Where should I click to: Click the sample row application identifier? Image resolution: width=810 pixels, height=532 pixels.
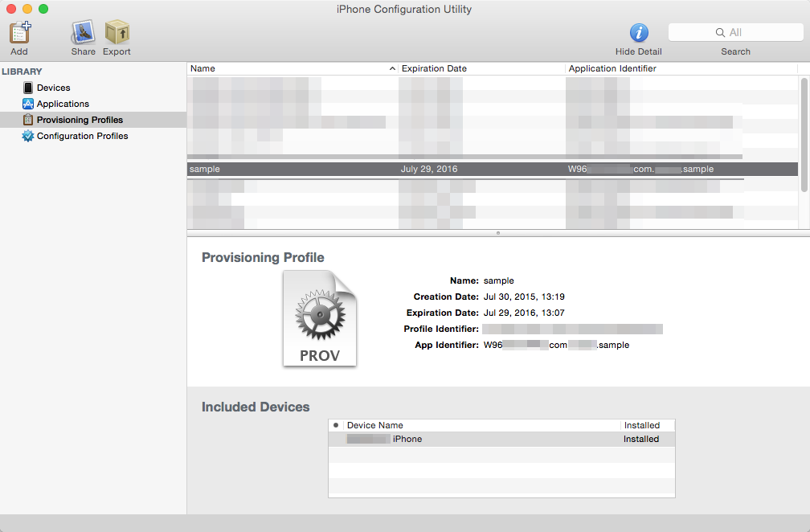tap(640, 169)
